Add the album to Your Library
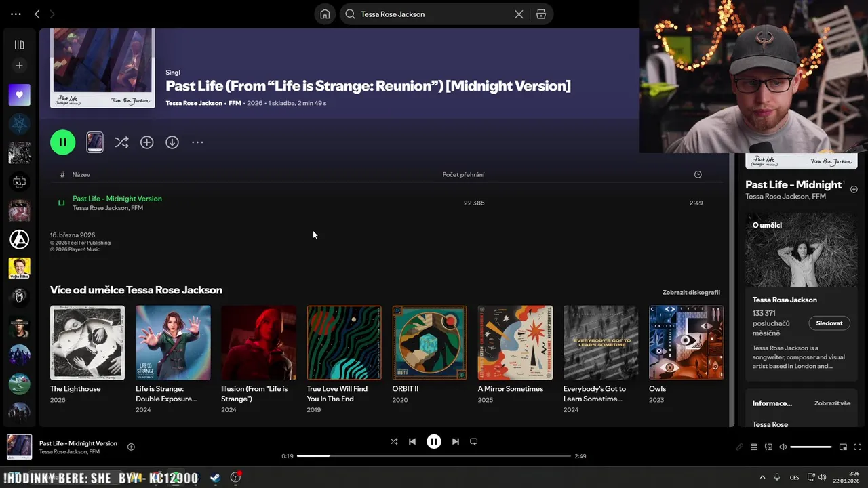The height and width of the screenshot is (488, 868). click(146, 142)
